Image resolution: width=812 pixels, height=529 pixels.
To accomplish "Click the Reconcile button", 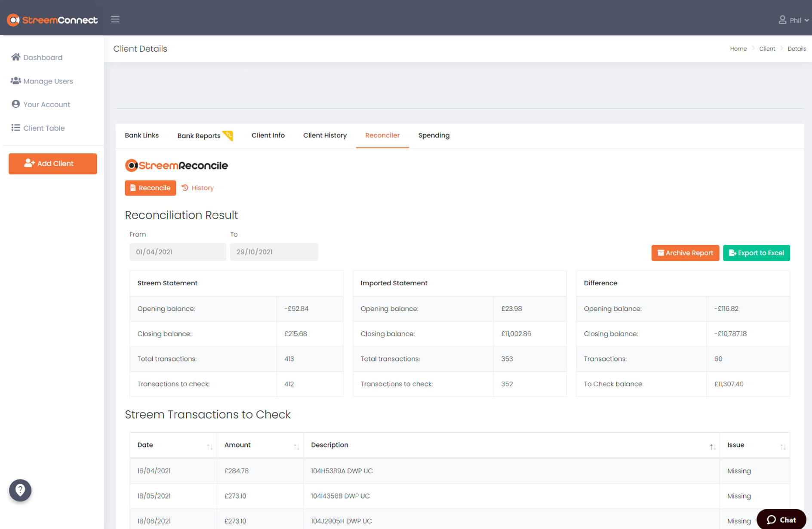I will [x=151, y=188].
